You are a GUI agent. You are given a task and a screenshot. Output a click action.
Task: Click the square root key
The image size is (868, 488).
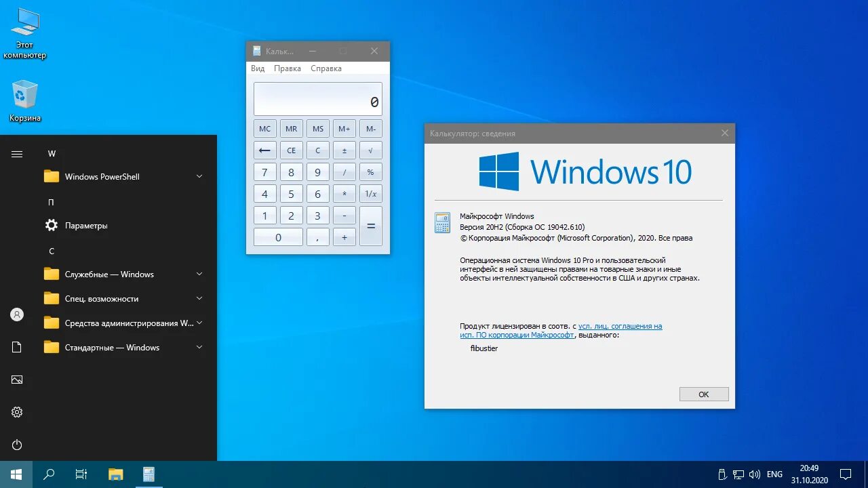coord(370,150)
